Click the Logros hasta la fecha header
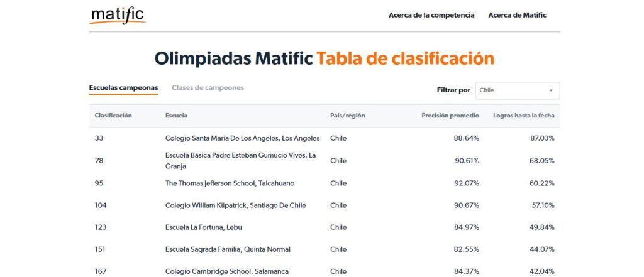The image size is (644, 277). click(524, 116)
